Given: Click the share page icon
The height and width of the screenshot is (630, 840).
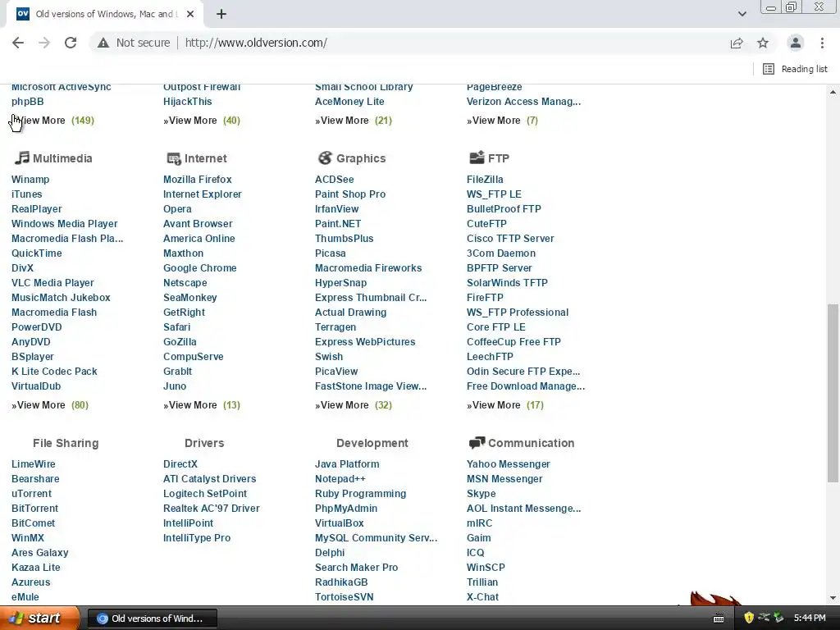Looking at the screenshot, I should point(737,43).
